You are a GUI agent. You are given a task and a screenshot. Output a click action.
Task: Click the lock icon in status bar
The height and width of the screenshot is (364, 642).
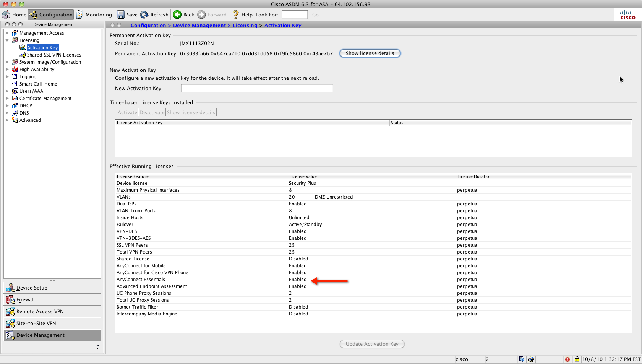click(x=577, y=359)
